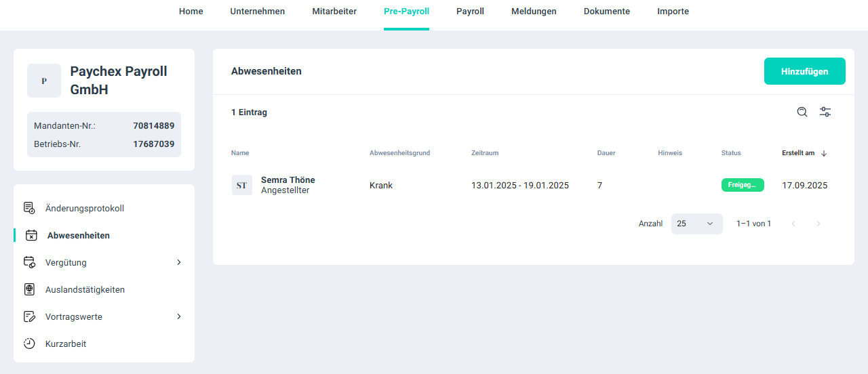Click the Vergütung sidebar icon
The width and height of the screenshot is (868, 374).
point(29,262)
